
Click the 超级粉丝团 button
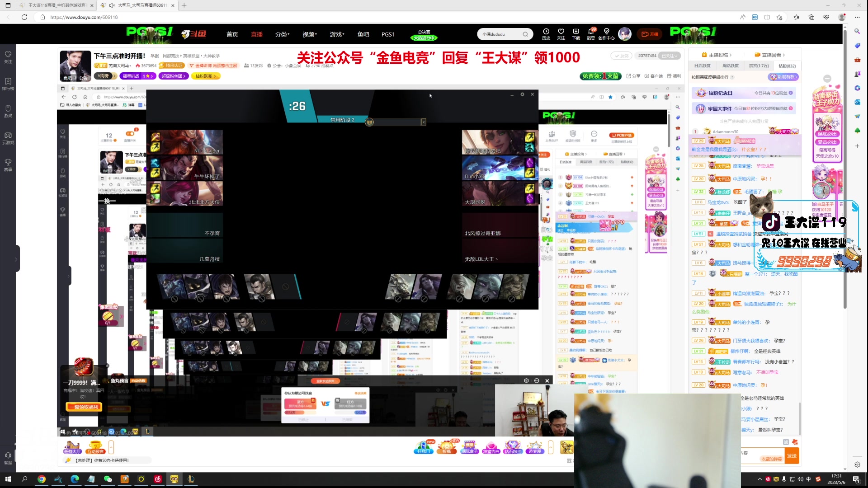174,76
